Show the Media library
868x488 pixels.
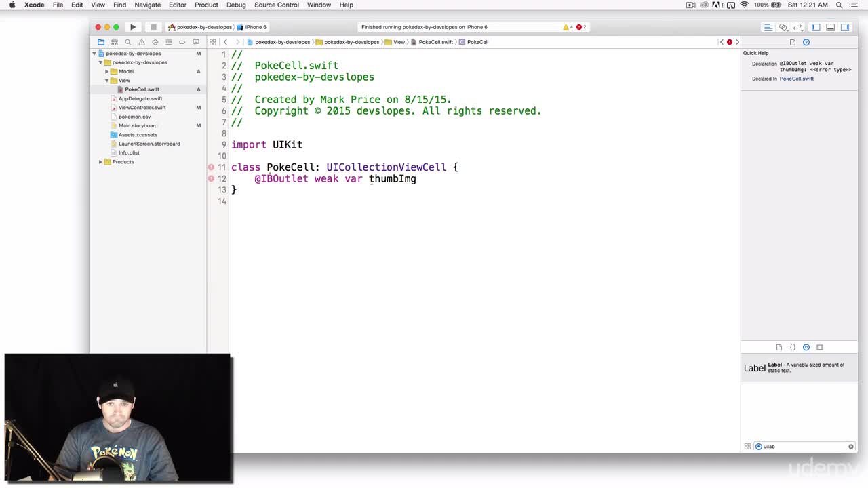[x=820, y=347]
